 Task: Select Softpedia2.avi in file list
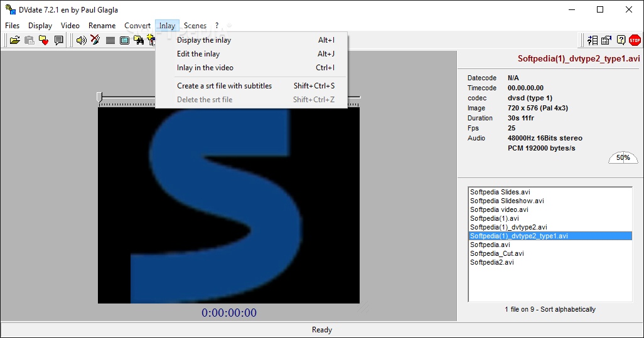(550, 263)
